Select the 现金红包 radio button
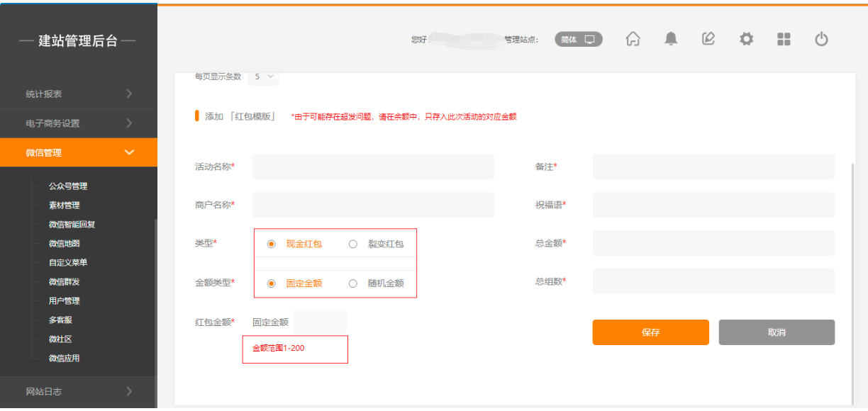This screenshot has width=868, height=411. click(x=272, y=244)
